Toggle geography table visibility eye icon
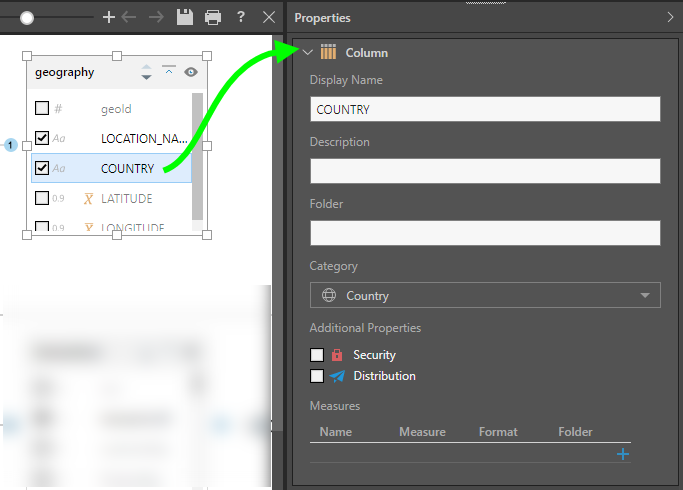Image resolution: width=683 pixels, height=490 pixels. pos(190,72)
